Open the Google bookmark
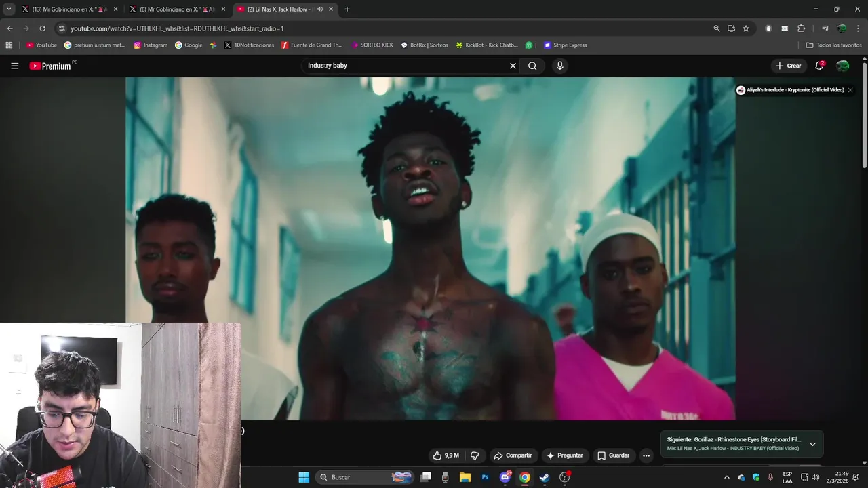This screenshot has height=488, width=868. pos(189,45)
